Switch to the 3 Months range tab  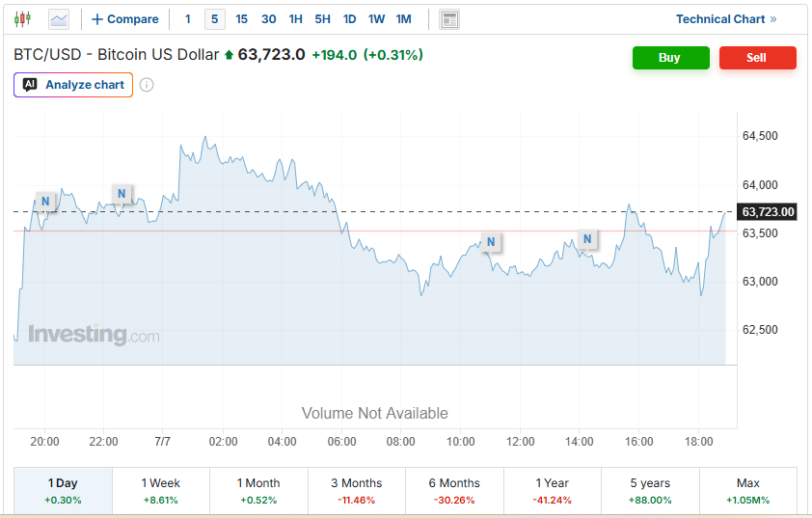[x=356, y=491]
